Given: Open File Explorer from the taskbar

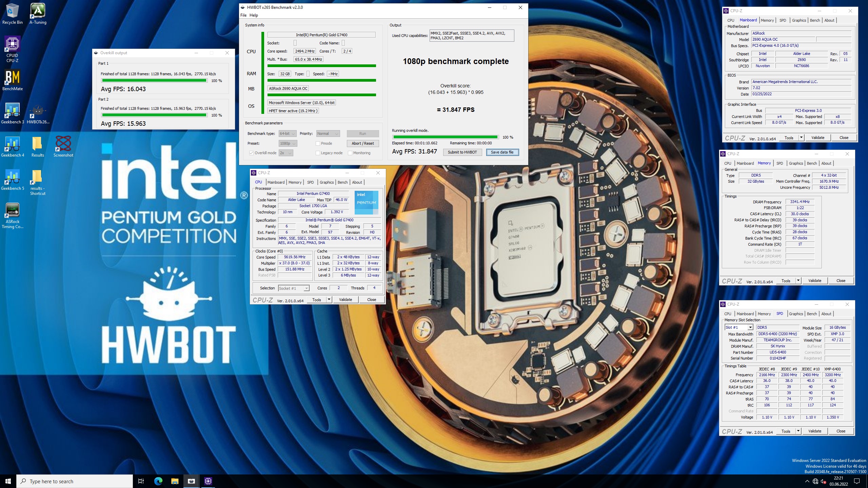Looking at the screenshot, I should pos(175,481).
